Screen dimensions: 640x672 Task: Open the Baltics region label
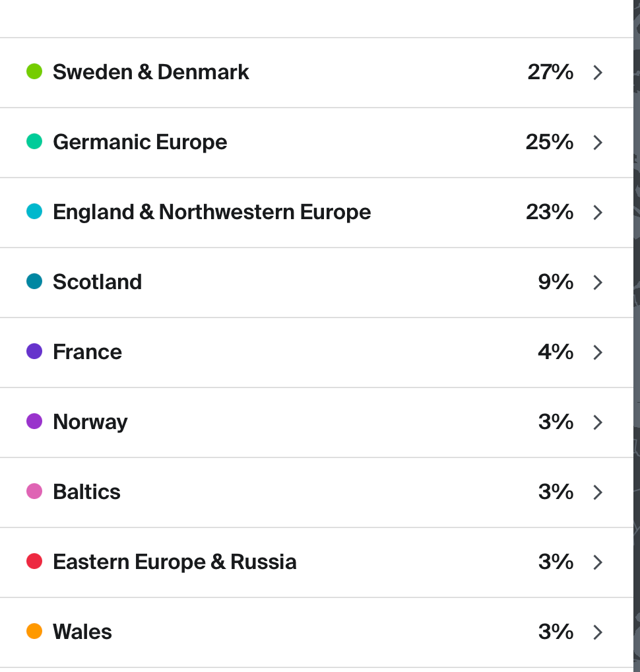[x=86, y=492]
